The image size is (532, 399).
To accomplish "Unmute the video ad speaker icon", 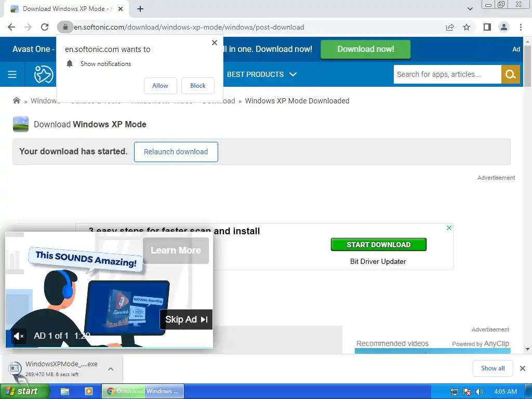I will click(18, 336).
